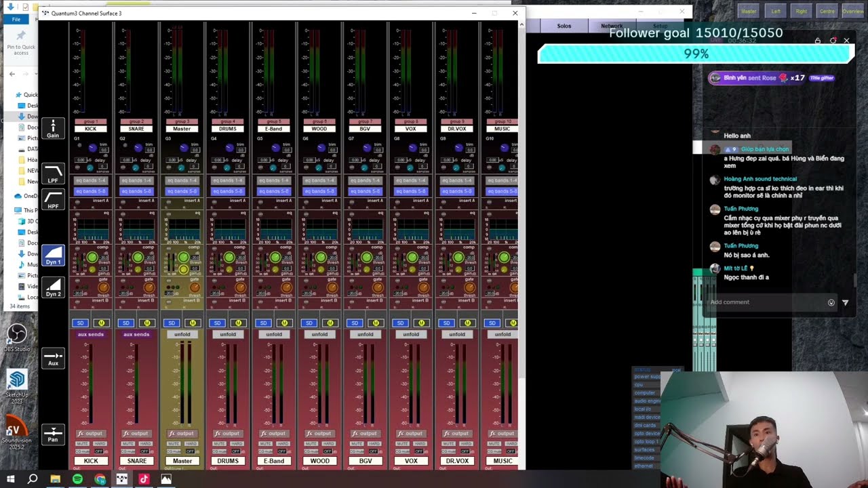Click DRUMS comp threshold green knob
The width and height of the screenshot is (868, 488).
[x=229, y=258]
